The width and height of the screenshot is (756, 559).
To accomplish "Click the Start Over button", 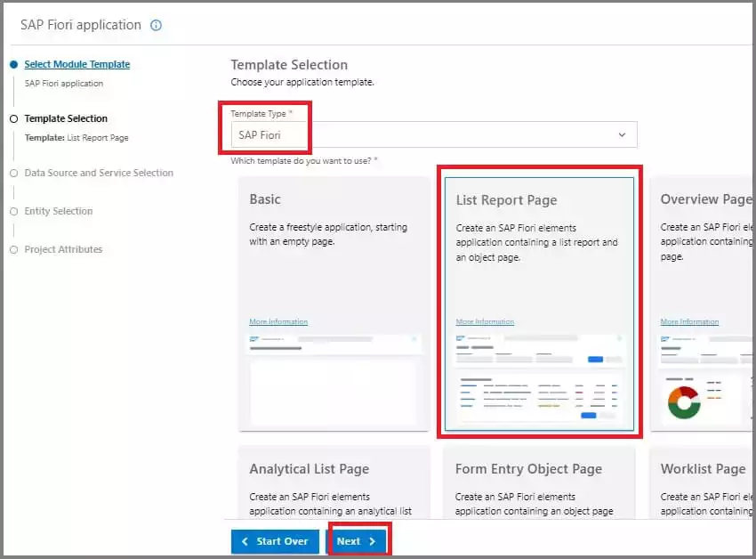I will (x=275, y=541).
